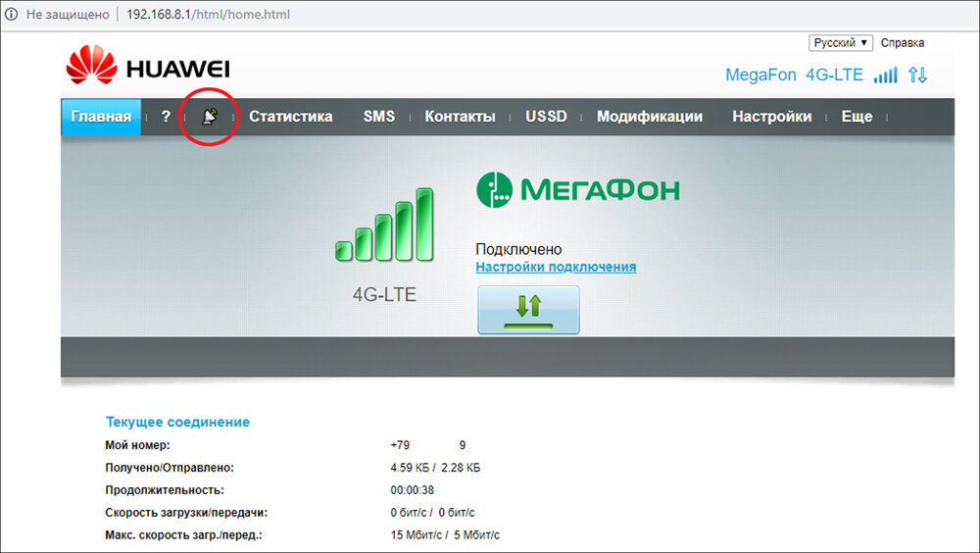Click the 4.59 КБ / 2.28 КБ value
Screen dimensions: 980x553
click(436, 468)
